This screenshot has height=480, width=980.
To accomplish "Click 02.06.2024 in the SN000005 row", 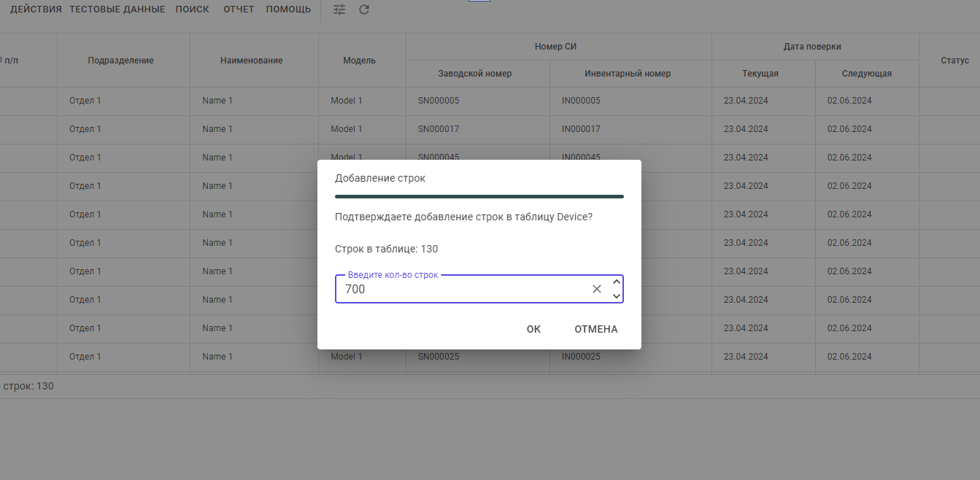I will tap(849, 101).
